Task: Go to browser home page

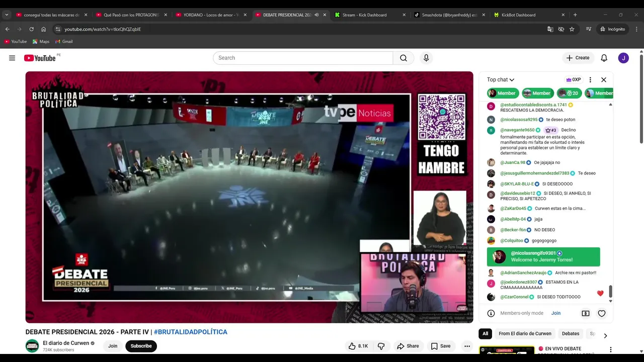Action: pos(43,29)
